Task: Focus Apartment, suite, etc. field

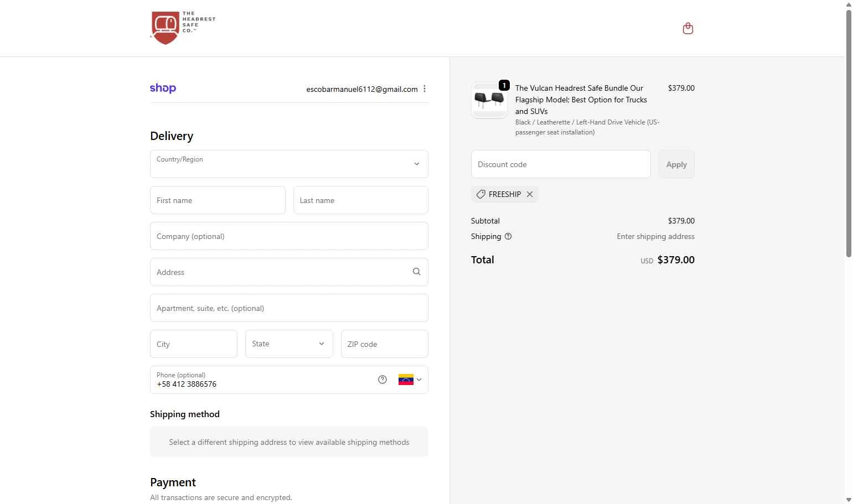Action: 289,308
